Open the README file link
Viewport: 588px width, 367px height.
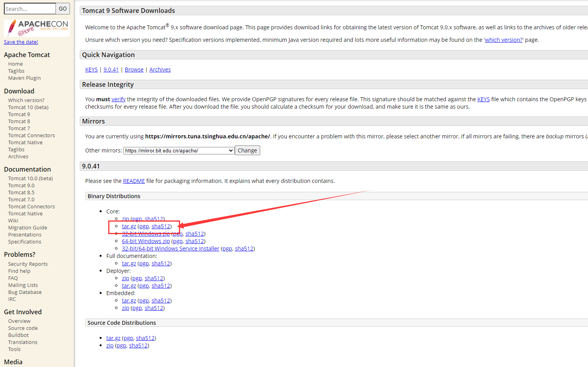(x=134, y=181)
